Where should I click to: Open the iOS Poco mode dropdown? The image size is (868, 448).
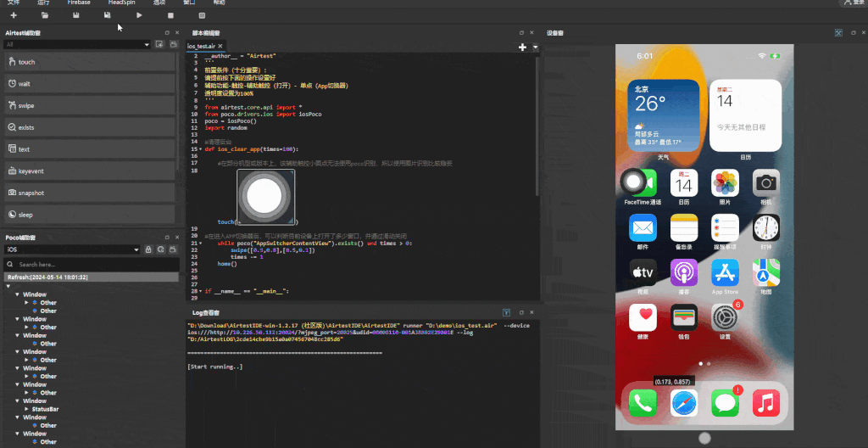coord(73,249)
